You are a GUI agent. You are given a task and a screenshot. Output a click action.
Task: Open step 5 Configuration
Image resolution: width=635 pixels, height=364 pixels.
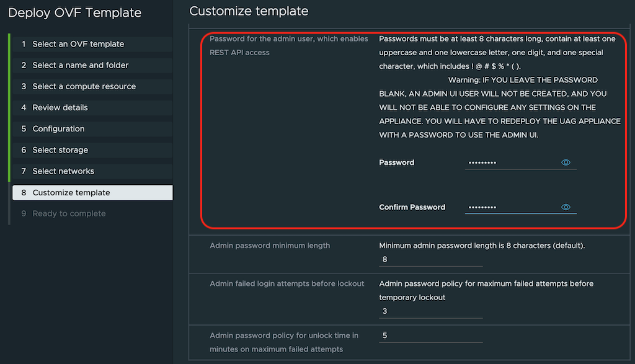(x=58, y=129)
